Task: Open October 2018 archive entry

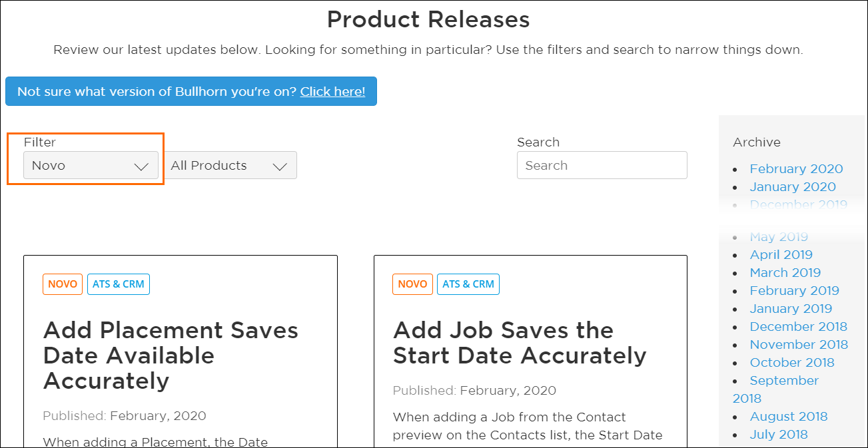Action: point(791,363)
